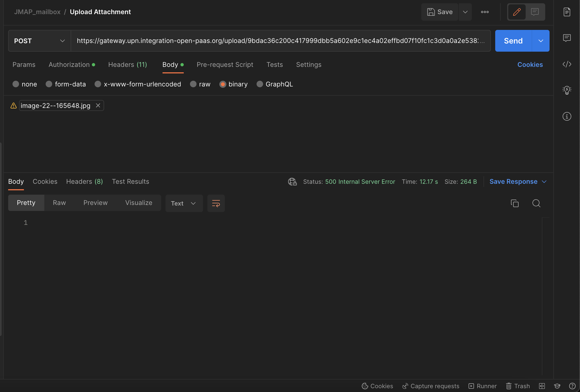Expand the Send button options

(x=540, y=41)
